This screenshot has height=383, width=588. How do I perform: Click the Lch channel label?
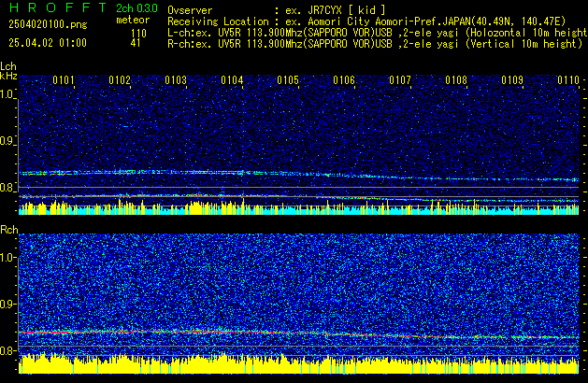click(8, 66)
